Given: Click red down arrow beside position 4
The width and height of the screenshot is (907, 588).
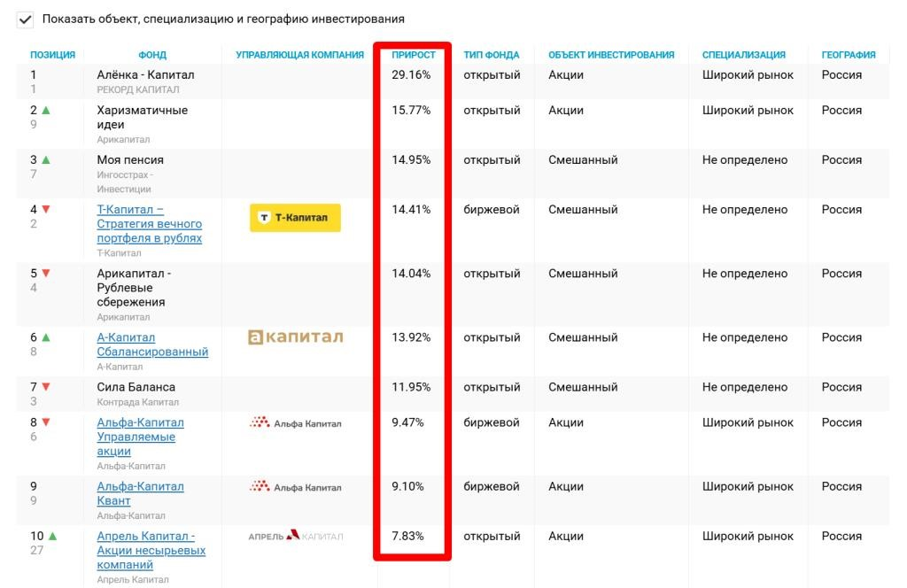Looking at the screenshot, I should [46, 209].
